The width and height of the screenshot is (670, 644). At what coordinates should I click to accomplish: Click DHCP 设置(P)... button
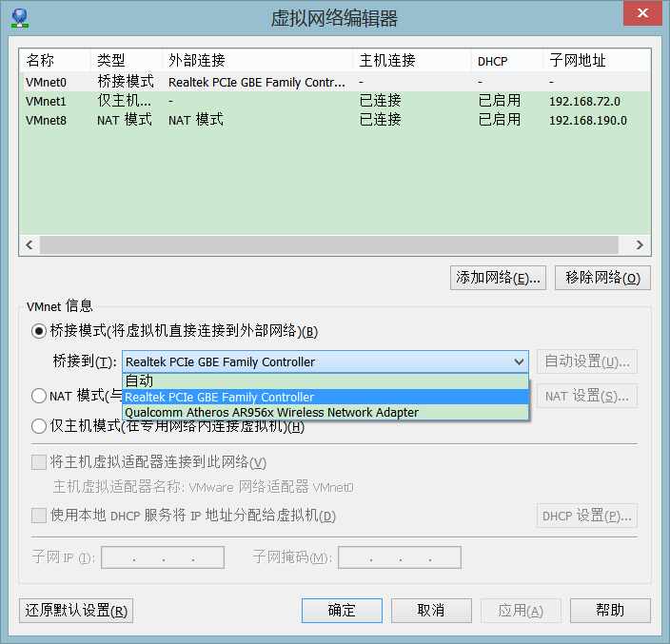(586, 516)
